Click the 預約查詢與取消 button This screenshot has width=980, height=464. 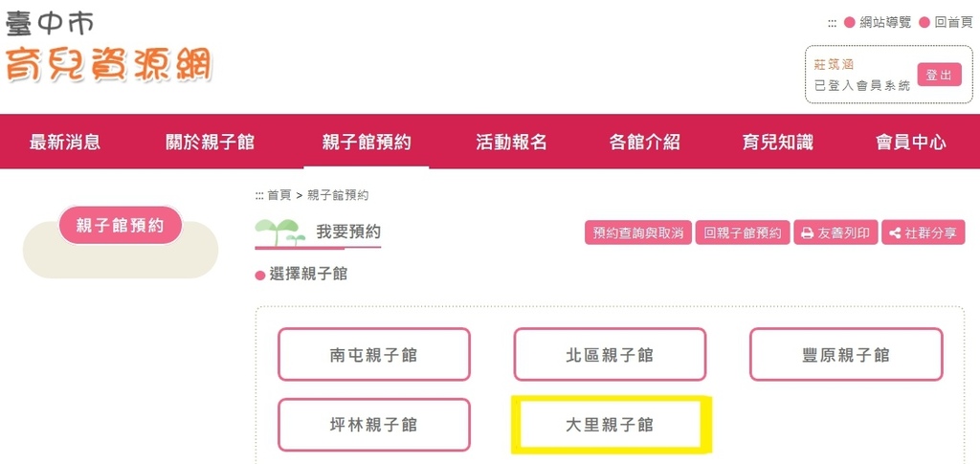coord(637,233)
